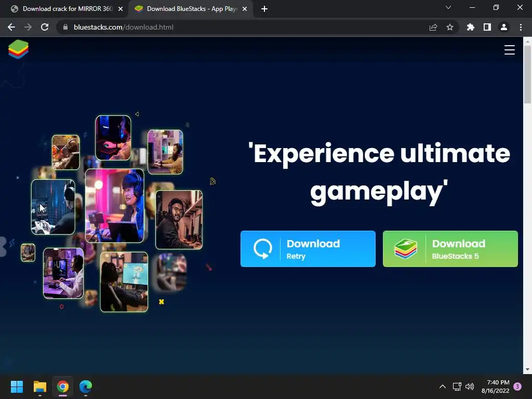
Task: Click the scrollbar down arrow
Action: point(527,369)
